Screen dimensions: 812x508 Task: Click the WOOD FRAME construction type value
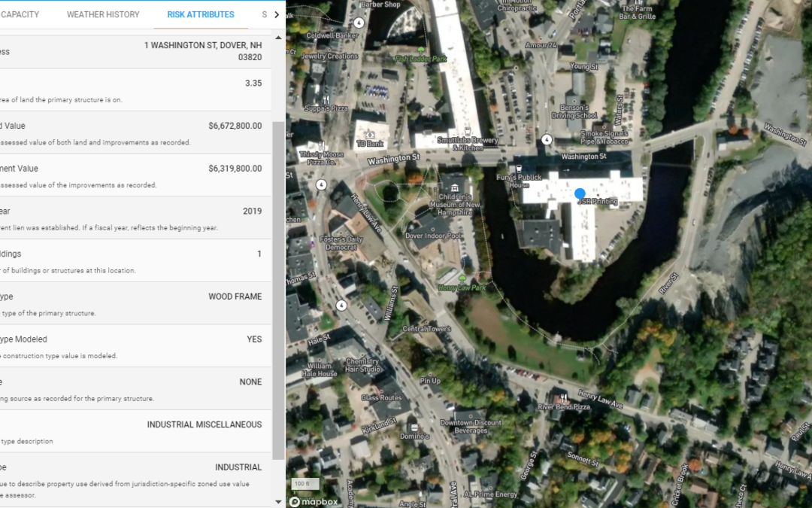[x=235, y=297]
